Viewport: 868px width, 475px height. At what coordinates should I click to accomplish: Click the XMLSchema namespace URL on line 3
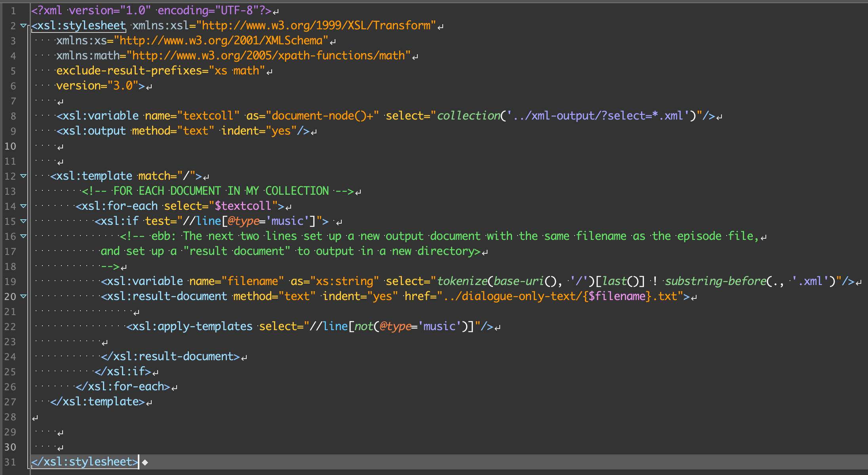tap(221, 41)
